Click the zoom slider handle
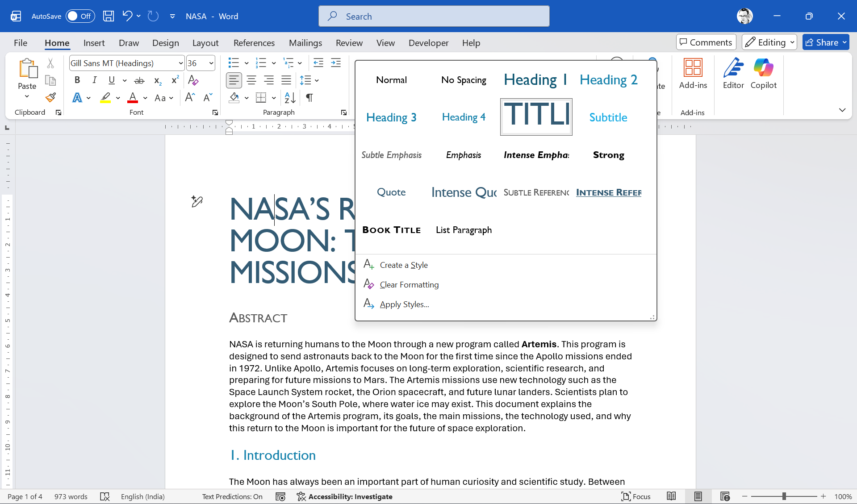857x504 pixels. tap(784, 496)
